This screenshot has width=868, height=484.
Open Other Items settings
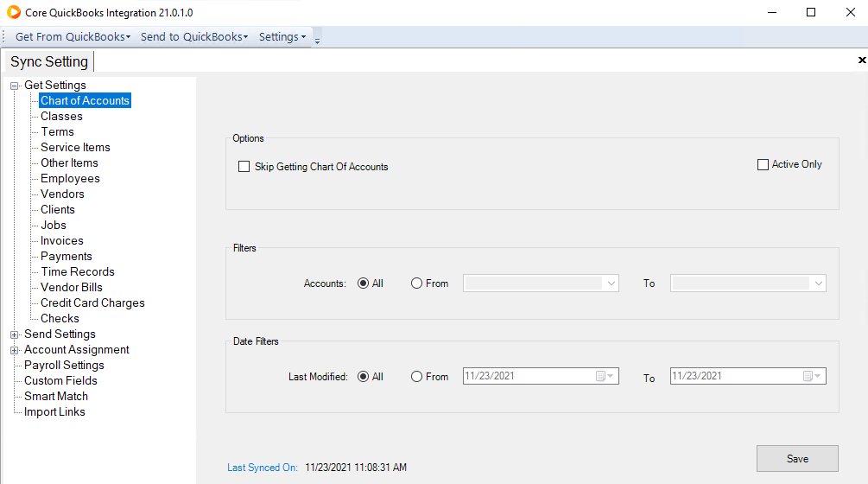click(69, 162)
